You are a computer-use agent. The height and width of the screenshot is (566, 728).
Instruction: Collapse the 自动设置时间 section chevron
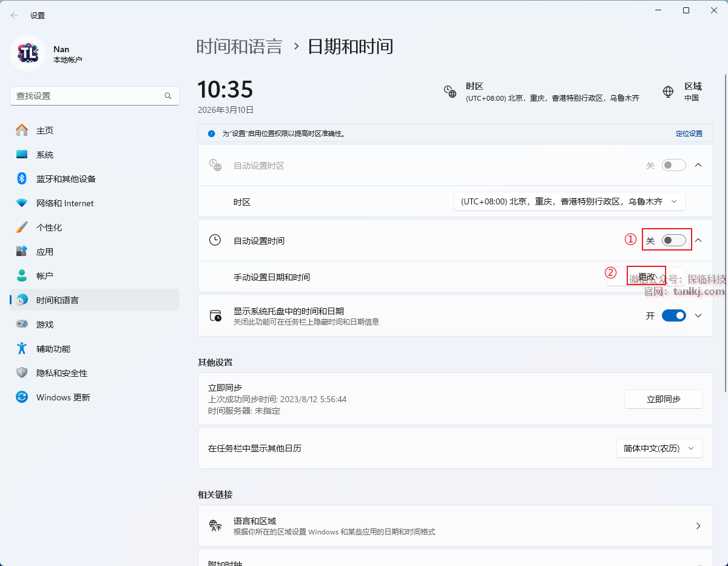[698, 241]
